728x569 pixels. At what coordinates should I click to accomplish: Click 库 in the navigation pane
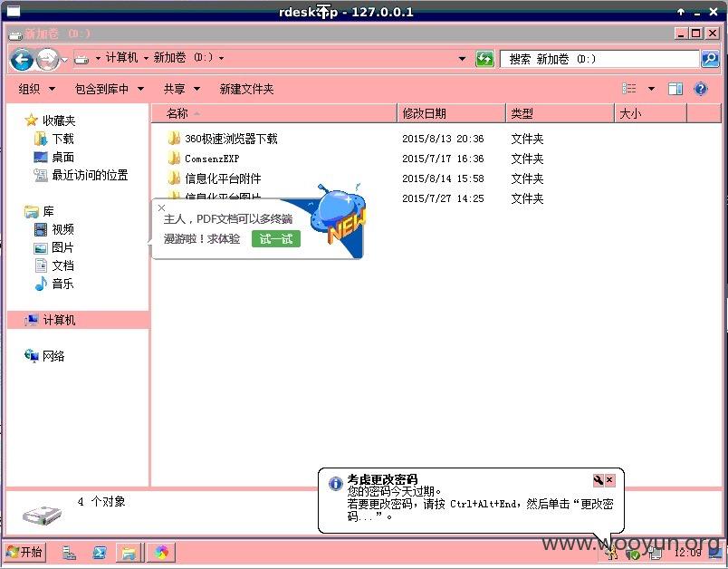pos(40,211)
